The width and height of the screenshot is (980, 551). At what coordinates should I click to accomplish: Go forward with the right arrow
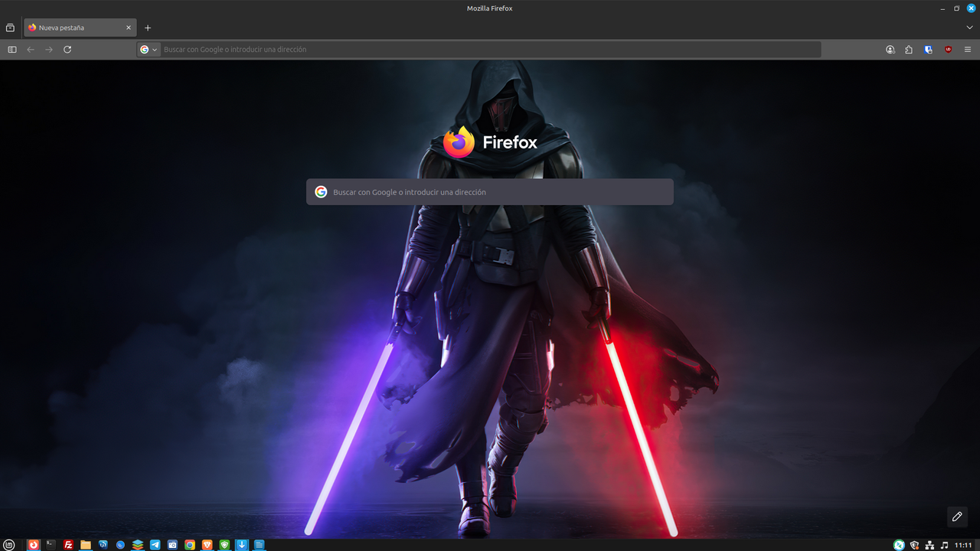49,49
